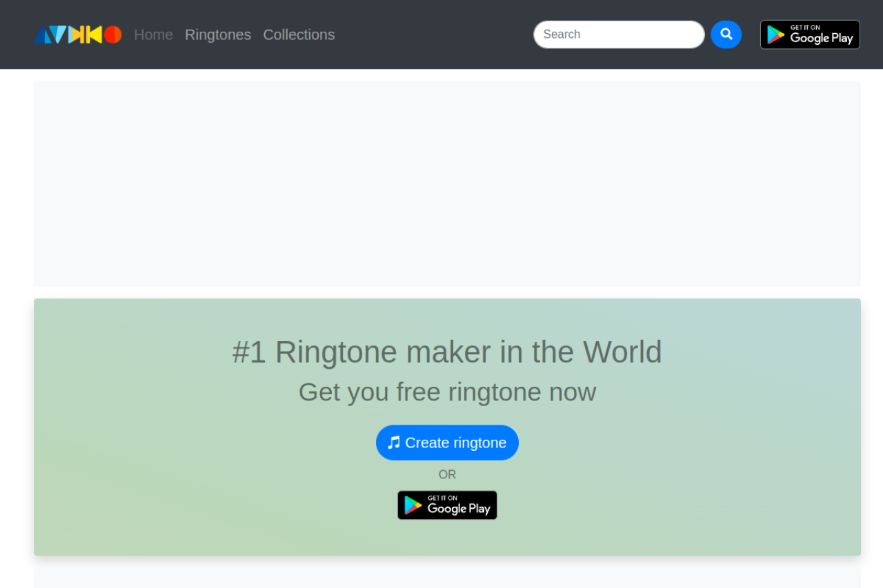The width and height of the screenshot is (883, 588).
Task: Click the colorful site logo in header
Action: click(77, 34)
